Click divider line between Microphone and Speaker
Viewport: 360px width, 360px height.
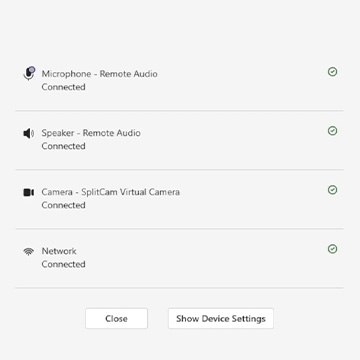click(180, 111)
